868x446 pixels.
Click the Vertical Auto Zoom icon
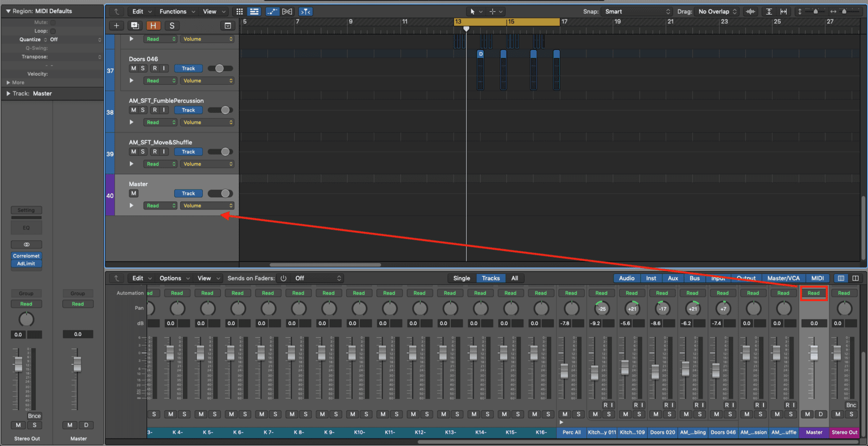coord(769,11)
